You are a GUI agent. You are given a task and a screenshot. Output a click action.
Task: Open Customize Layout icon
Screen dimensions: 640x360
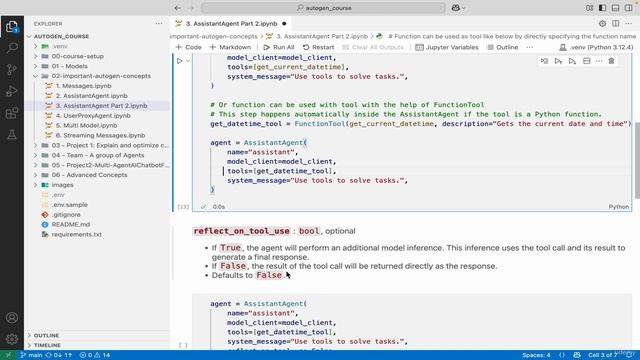click(x=589, y=8)
